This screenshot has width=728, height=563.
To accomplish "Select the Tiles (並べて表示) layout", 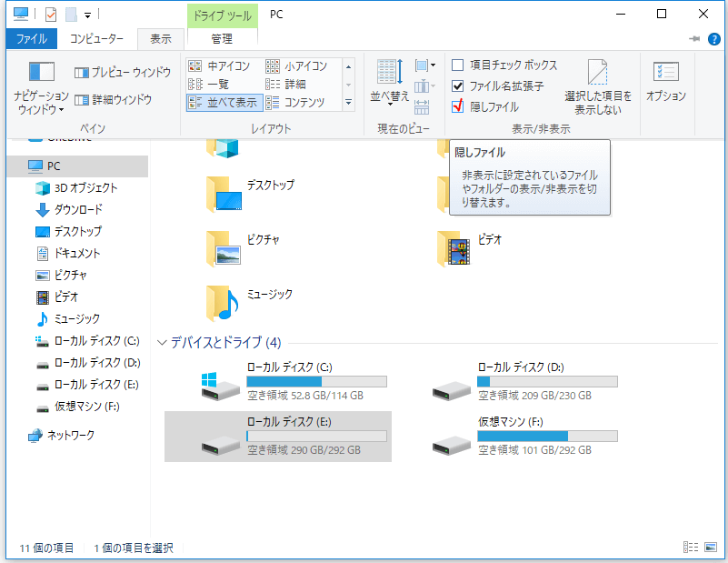I will [224, 102].
